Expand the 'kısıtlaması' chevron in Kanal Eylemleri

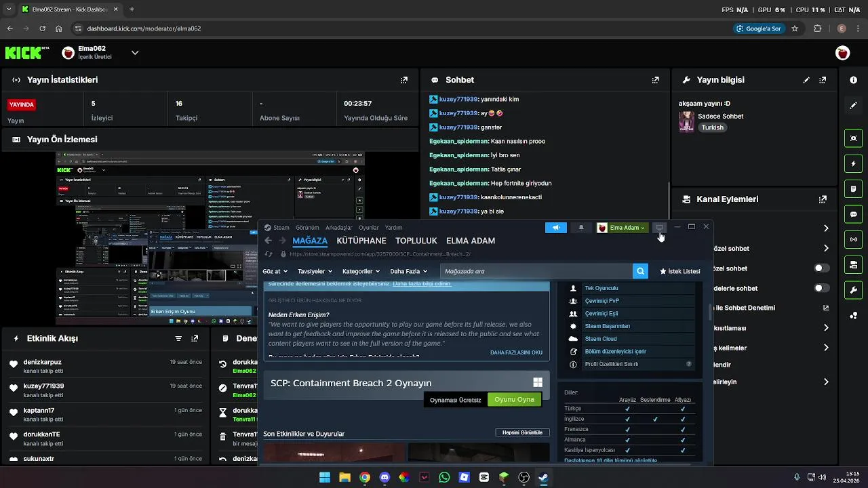(x=826, y=328)
